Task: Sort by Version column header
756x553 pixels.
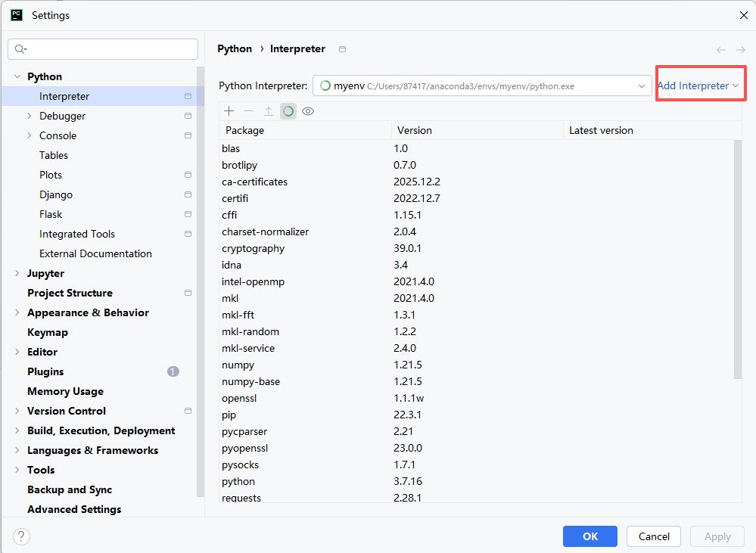Action: point(478,130)
